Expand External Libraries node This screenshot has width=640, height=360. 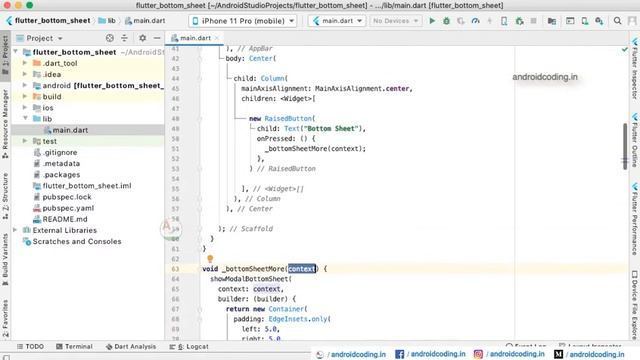pos(16,230)
